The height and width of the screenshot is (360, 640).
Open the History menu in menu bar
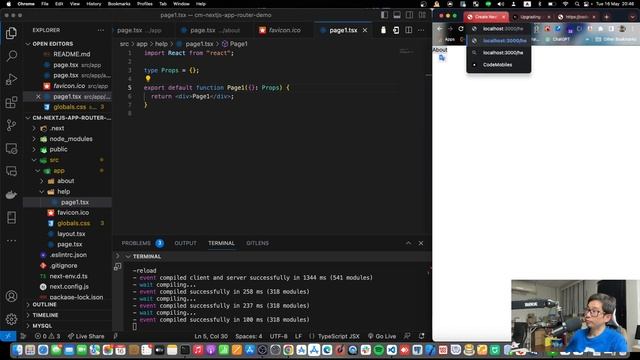93,4
